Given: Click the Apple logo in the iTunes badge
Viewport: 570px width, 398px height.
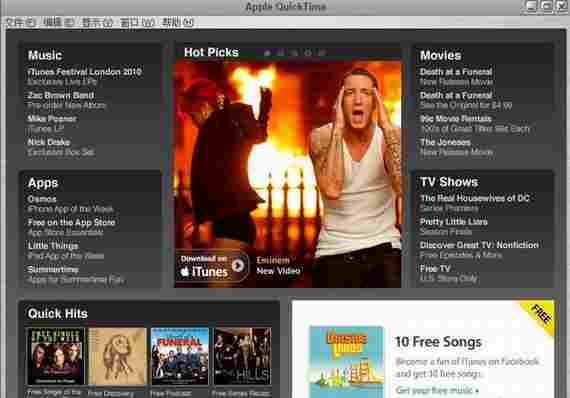Looking at the screenshot, I should click(x=185, y=272).
